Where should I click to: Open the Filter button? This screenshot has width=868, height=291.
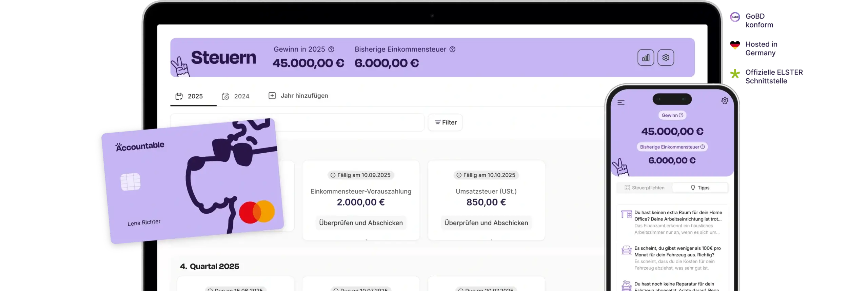click(445, 122)
